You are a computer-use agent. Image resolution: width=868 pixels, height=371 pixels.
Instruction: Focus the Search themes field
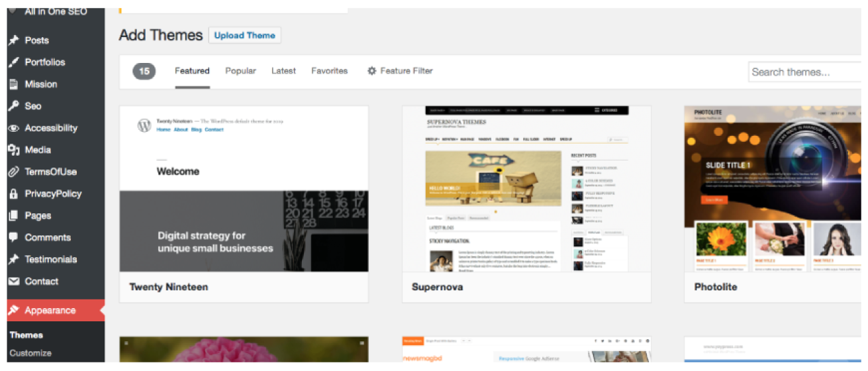[804, 72]
